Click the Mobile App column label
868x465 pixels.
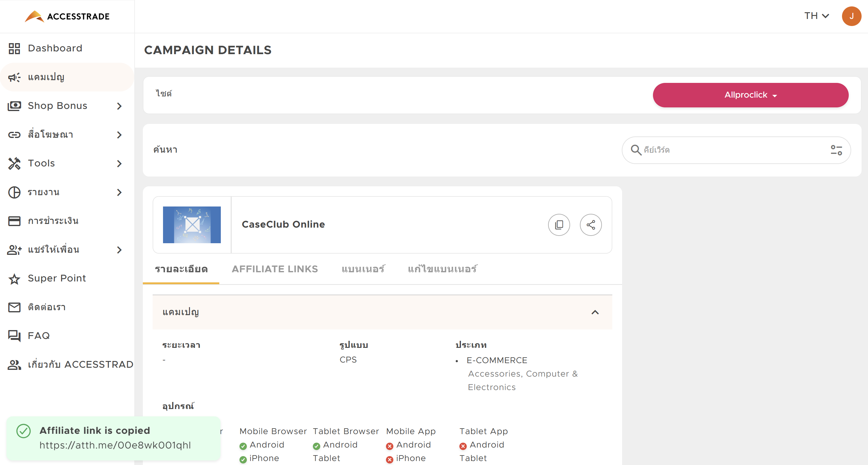click(x=411, y=432)
